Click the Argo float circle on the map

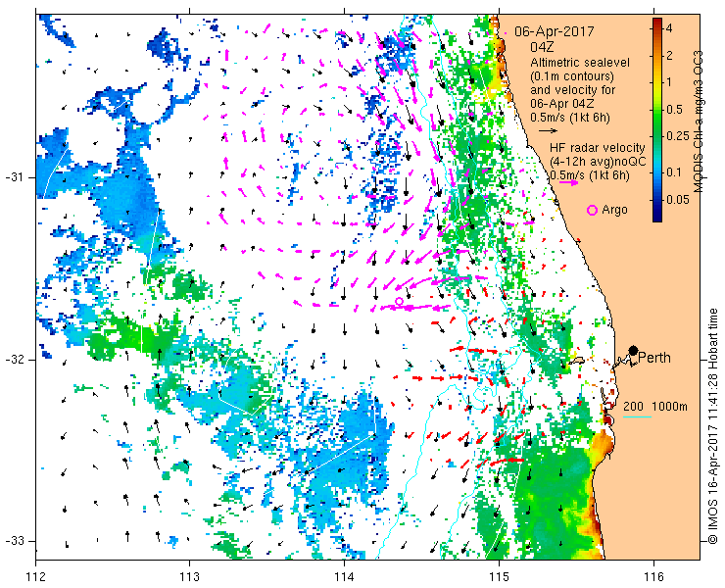tap(399, 301)
